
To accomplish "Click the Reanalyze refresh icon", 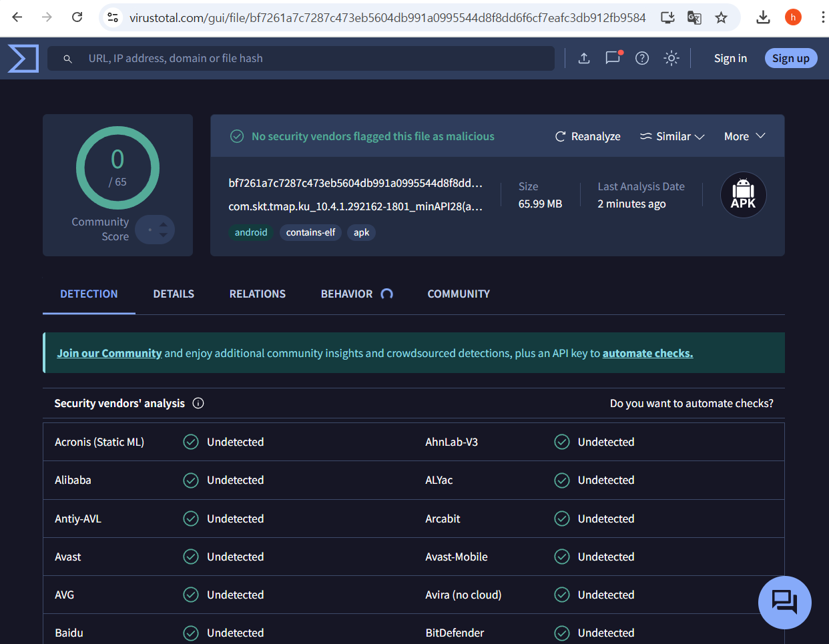I will tap(560, 136).
